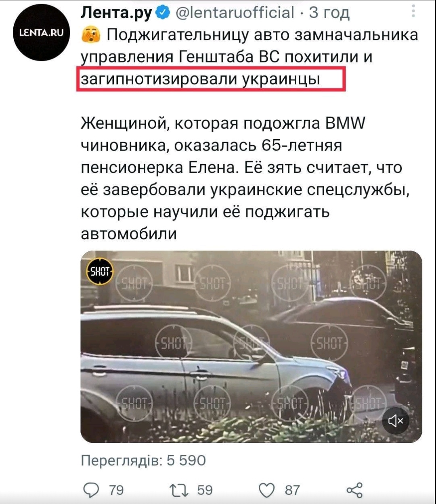Click the shocked face emoji in tweet
This screenshot has height=504, width=436.
tap(91, 36)
